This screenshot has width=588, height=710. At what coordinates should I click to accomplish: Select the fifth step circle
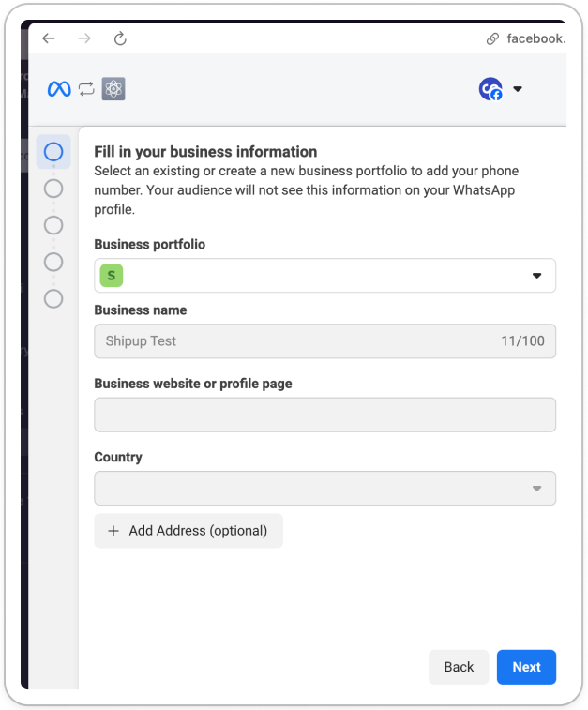click(53, 298)
